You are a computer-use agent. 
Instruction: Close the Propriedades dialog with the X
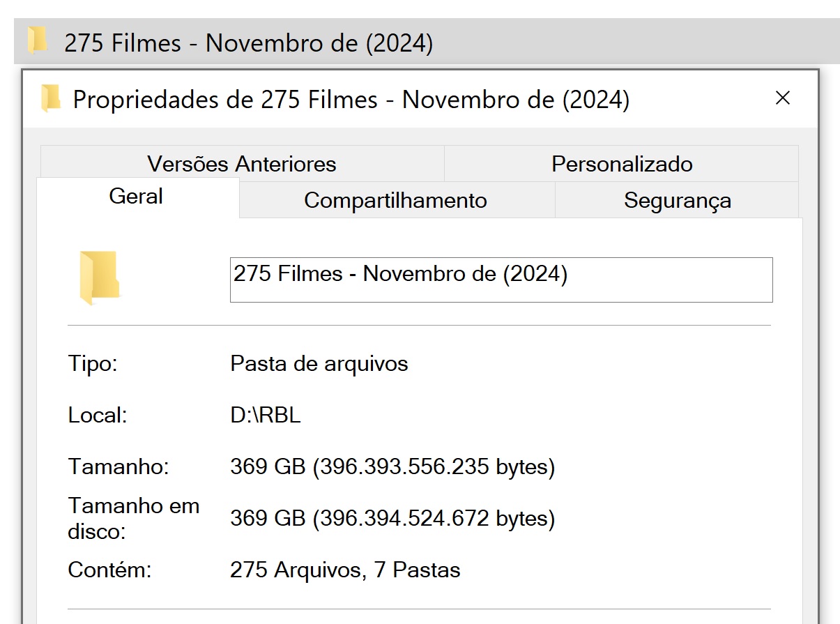point(783,98)
